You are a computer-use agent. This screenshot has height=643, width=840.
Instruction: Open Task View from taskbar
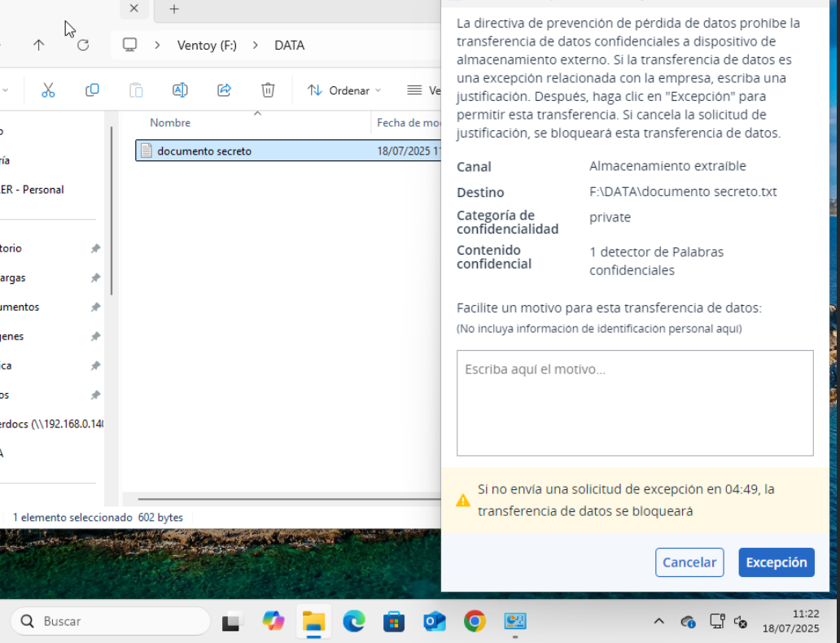pos(233,621)
